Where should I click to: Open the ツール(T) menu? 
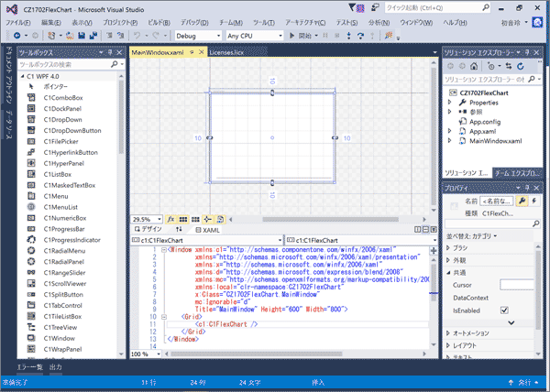coord(264,22)
